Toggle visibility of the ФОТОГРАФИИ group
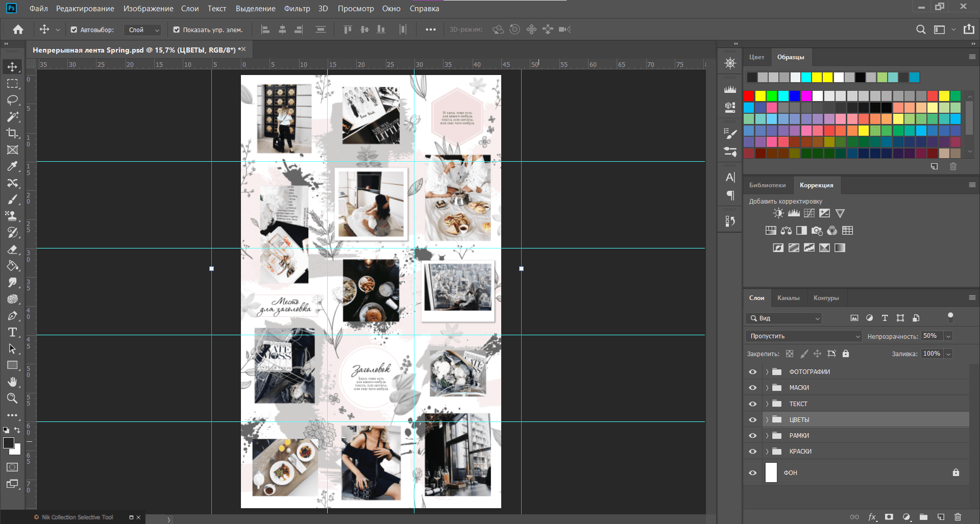This screenshot has width=980, height=524. pos(752,371)
